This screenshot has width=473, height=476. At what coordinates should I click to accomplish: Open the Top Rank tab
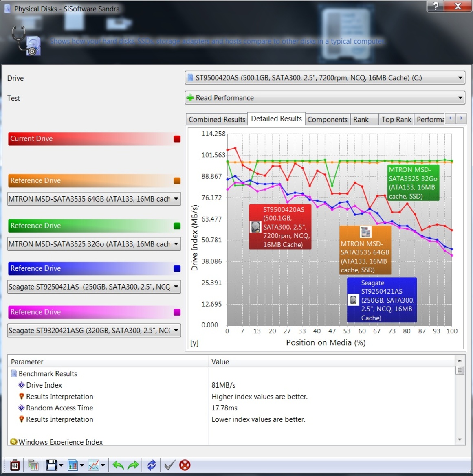coord(396,119)
